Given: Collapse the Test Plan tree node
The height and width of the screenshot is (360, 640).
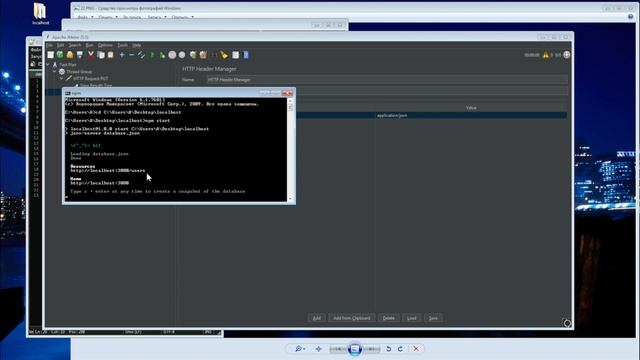Looking at the screenshot, I should click(x=48, y=64).
